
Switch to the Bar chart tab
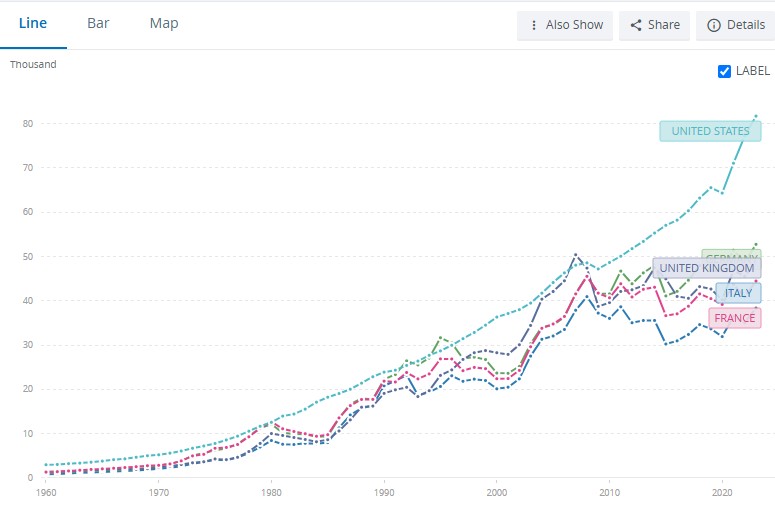98,23
